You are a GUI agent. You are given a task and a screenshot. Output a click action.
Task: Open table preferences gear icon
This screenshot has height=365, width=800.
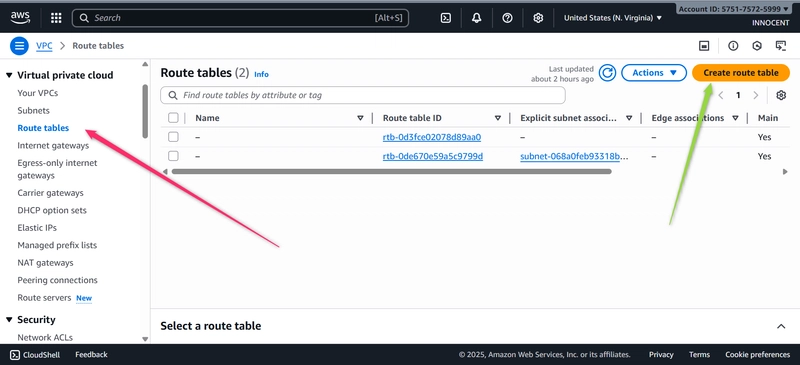pos(781,95)
